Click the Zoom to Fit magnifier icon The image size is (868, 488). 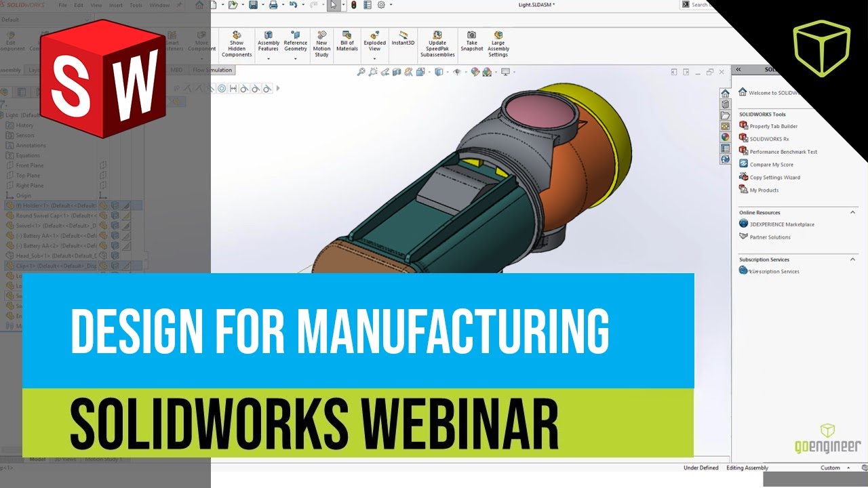point(361,71)
